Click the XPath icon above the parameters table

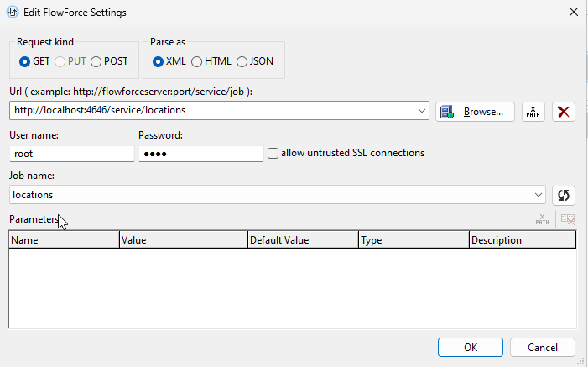coord(543,220)
